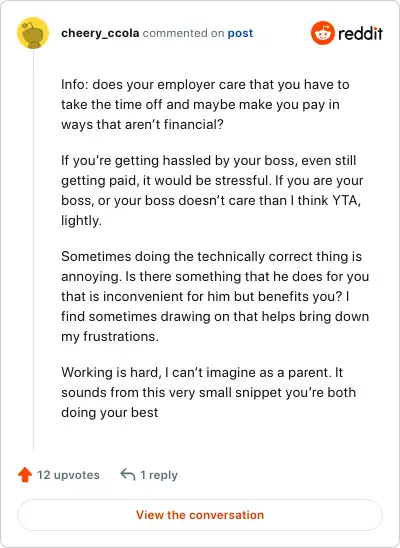Click the curved reply arrow icon

[128, 475]
